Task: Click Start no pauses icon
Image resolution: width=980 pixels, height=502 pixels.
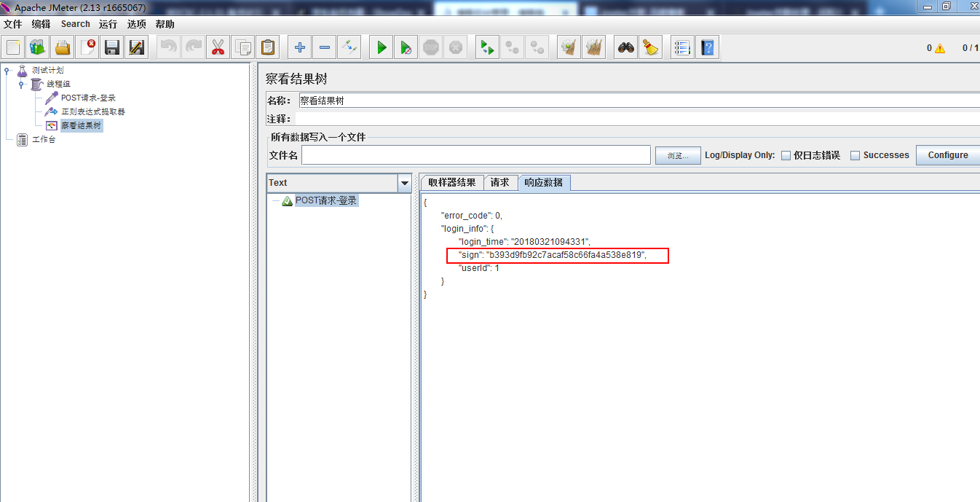Action: click(x=406, y=48)
